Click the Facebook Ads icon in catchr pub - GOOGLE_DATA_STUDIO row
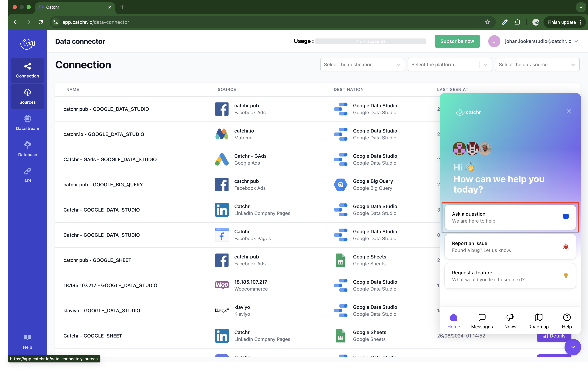588x372 pixels. click(222, 109)
